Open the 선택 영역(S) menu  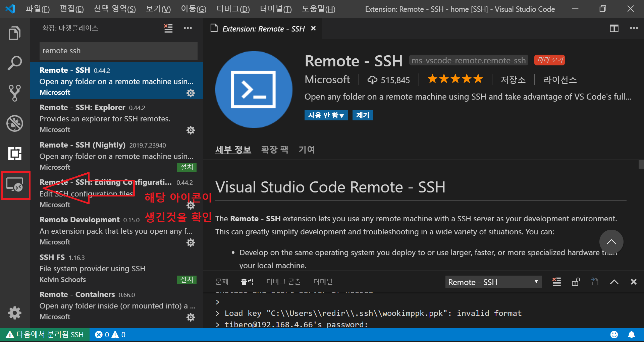(x=115, y=9)
